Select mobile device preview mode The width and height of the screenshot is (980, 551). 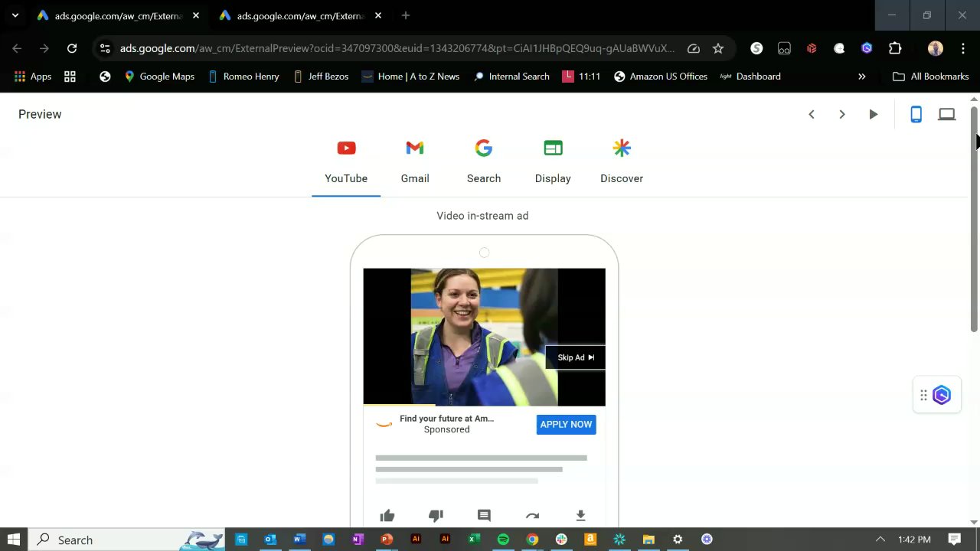click(x=916, y=114)
